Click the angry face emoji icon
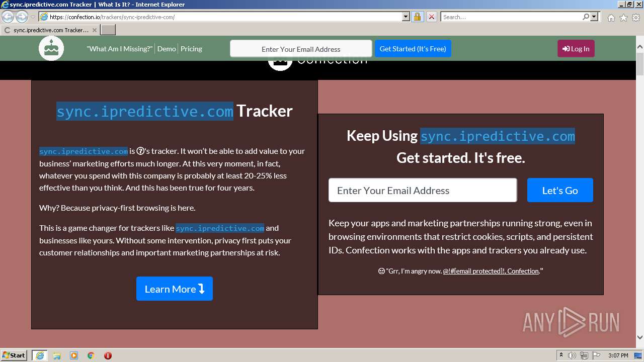 tap(381, 271)
